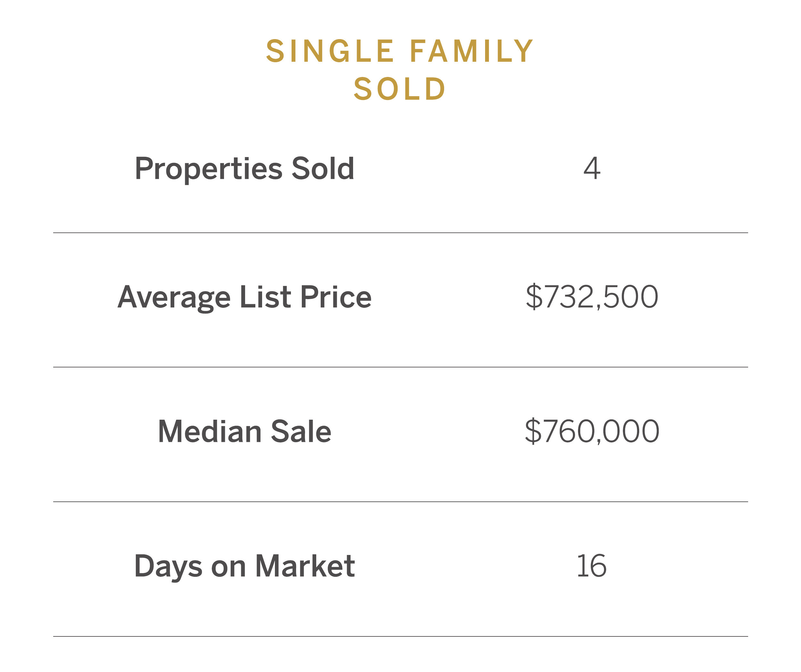Click the word FAMILY in the heading
The width and height of the screenshot is (801, 672).
tap(471, 51)
